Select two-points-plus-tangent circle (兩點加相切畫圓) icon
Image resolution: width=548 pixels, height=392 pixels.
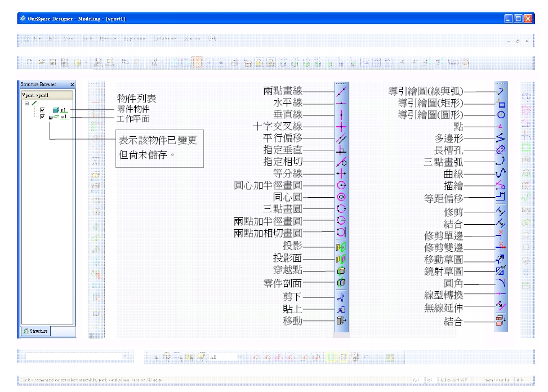(x=341, y=233)
